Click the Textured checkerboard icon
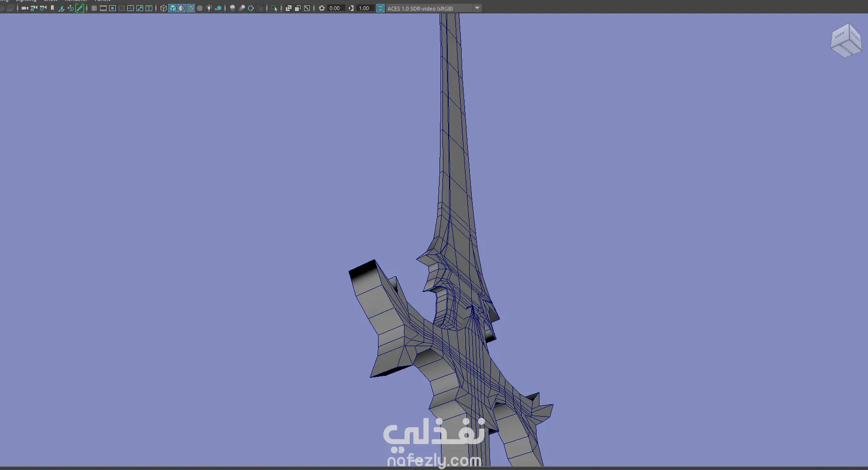 tap(200, 8)
